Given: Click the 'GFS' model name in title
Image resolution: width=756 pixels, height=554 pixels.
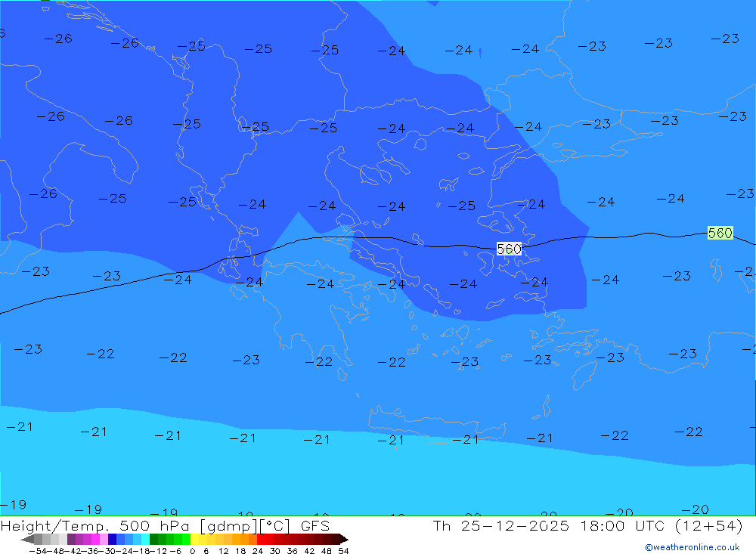Looking at the screenshot, I should pos(315,525).
